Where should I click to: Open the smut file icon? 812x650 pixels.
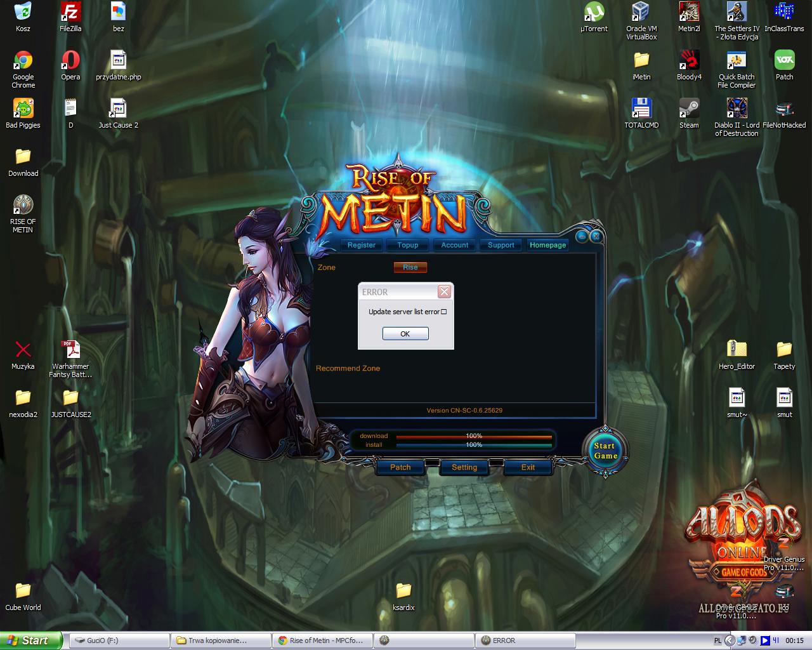click(784, 403)
